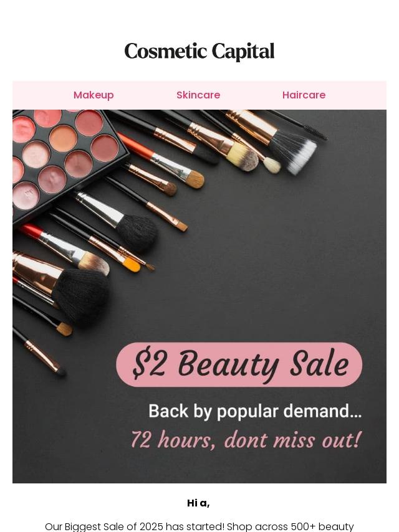Click the pink $2 Beauty Sale badge
Image resolution: width=399 pixels, height=532 pixels.
click(239, 364)
